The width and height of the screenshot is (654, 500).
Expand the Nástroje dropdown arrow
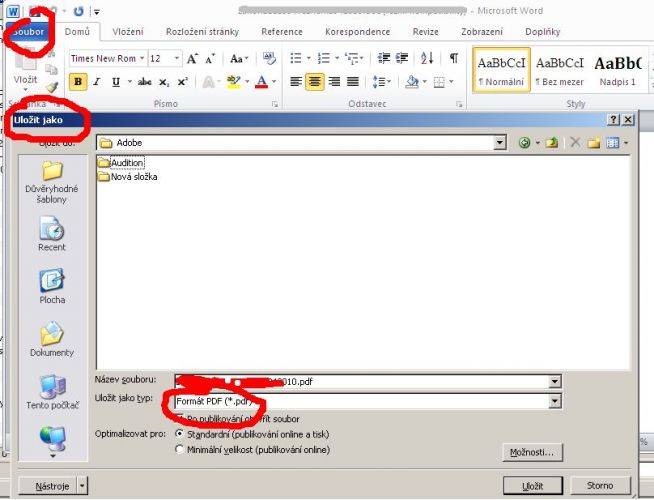82,485
